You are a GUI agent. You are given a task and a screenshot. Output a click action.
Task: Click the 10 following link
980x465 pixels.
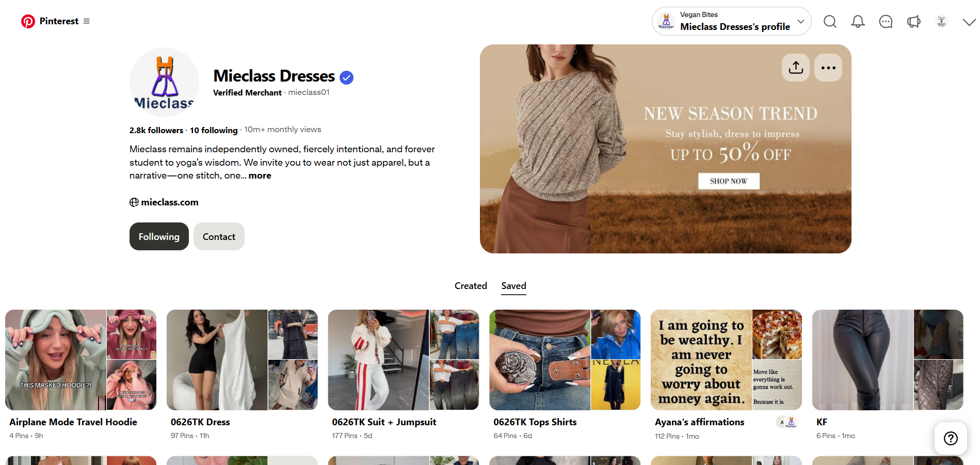(x=214, y=130)
